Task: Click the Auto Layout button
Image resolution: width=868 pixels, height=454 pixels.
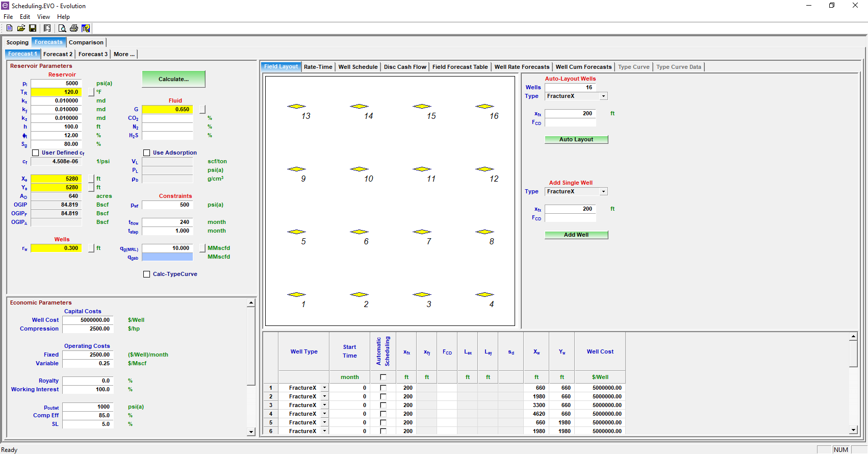Action: pos(576,139)
